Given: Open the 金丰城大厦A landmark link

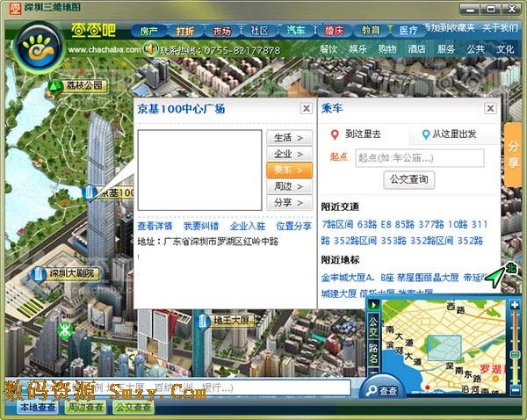Looking at the screenshot, I should 348,278.
